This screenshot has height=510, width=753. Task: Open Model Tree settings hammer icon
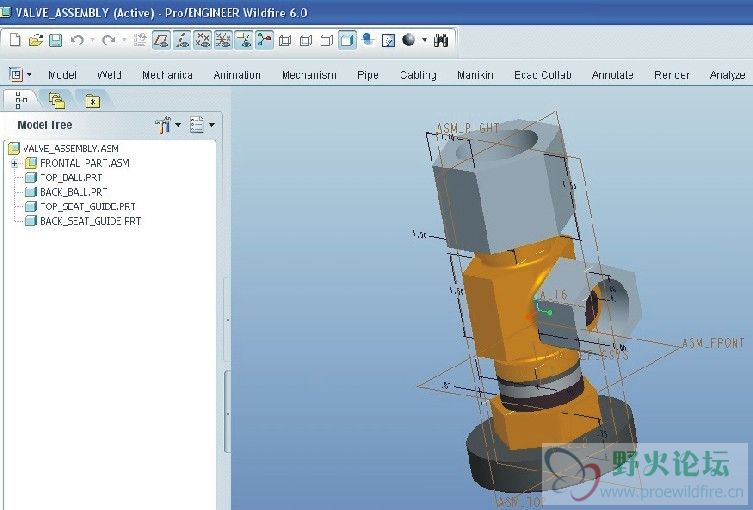pos(163,125)
